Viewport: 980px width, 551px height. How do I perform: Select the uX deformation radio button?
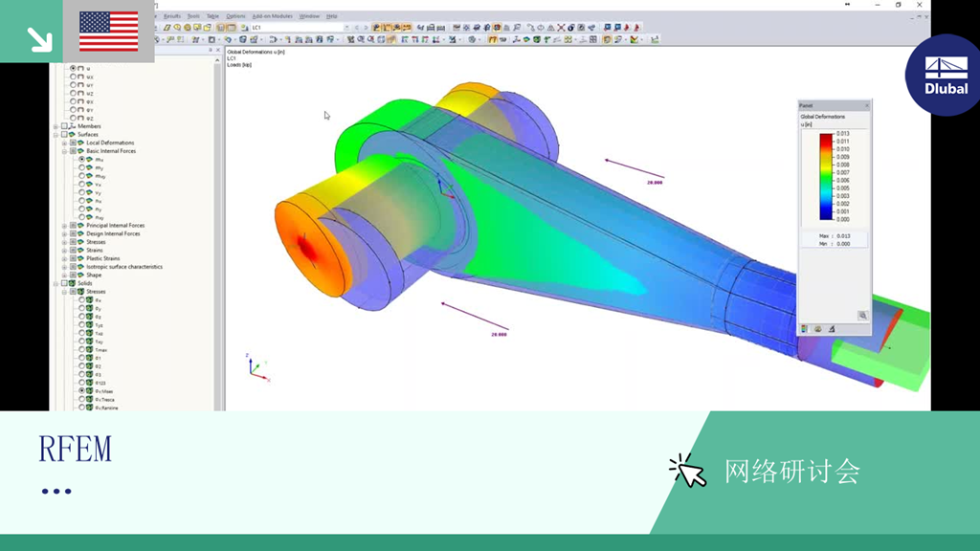[x=73, y=77]
